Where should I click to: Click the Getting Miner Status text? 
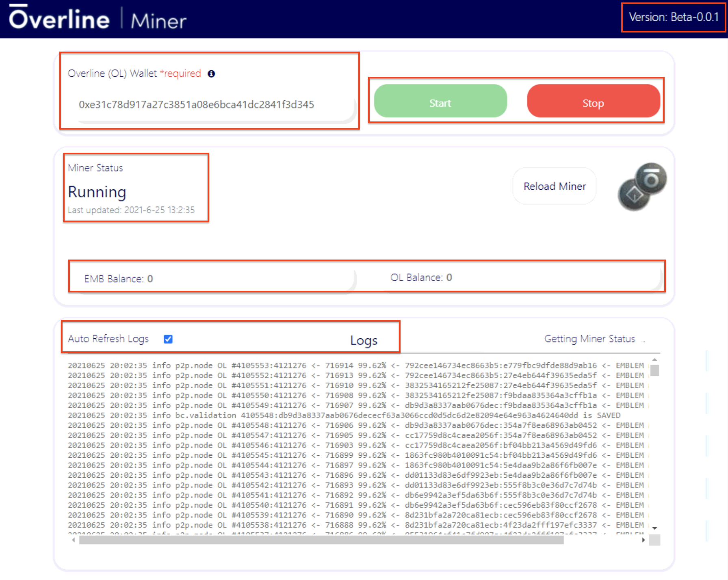pos(589,339)
